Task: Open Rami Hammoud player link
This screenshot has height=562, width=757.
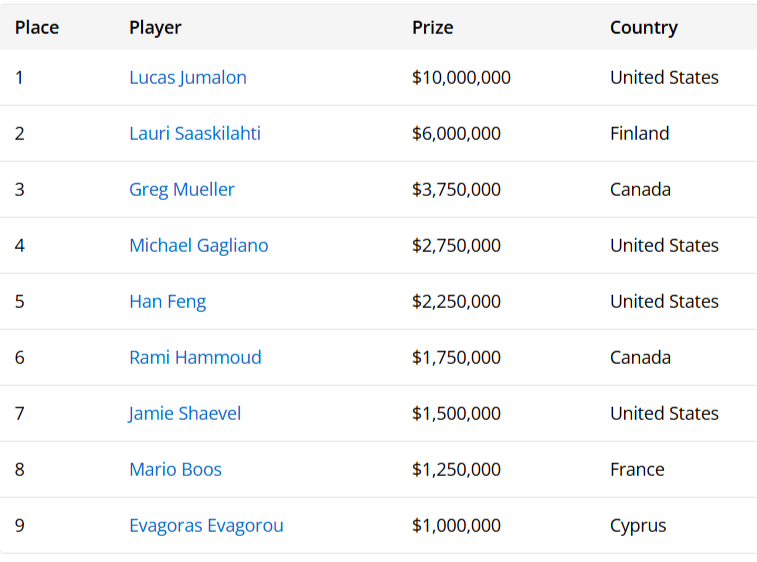Action: tap(196, 358)
